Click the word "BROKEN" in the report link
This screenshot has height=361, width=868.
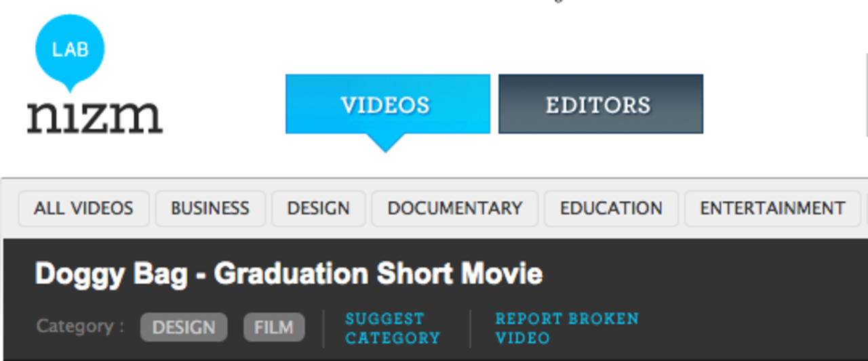point(603,318)
